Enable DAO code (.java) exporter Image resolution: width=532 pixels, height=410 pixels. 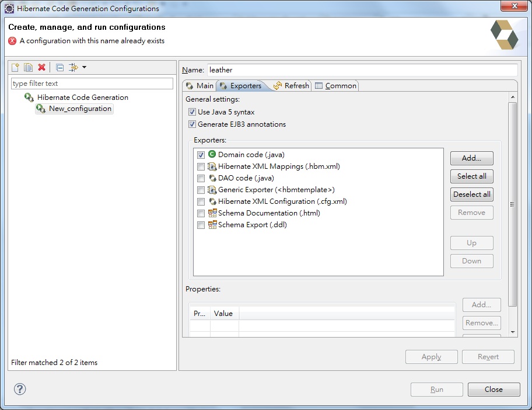coord(201,178)
